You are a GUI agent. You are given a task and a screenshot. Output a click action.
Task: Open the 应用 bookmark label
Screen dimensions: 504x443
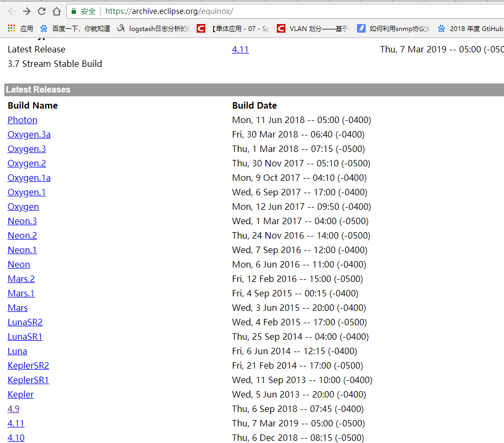coord(27,29)
